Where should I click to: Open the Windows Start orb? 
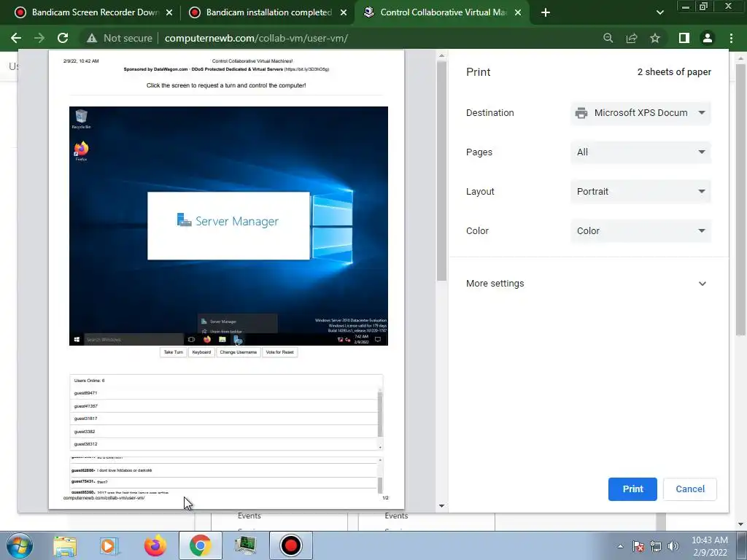click(x=20, y=545)
